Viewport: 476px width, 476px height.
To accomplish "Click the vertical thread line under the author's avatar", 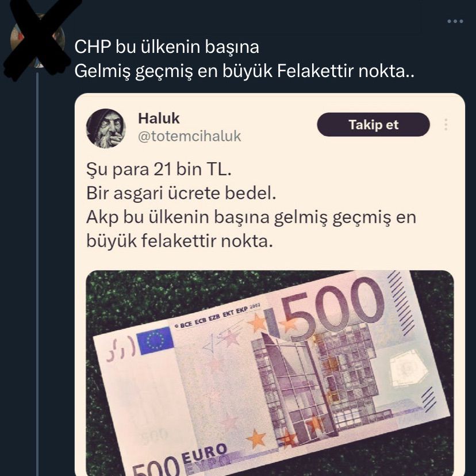I will pyautogui.click(x=37, y=273).
